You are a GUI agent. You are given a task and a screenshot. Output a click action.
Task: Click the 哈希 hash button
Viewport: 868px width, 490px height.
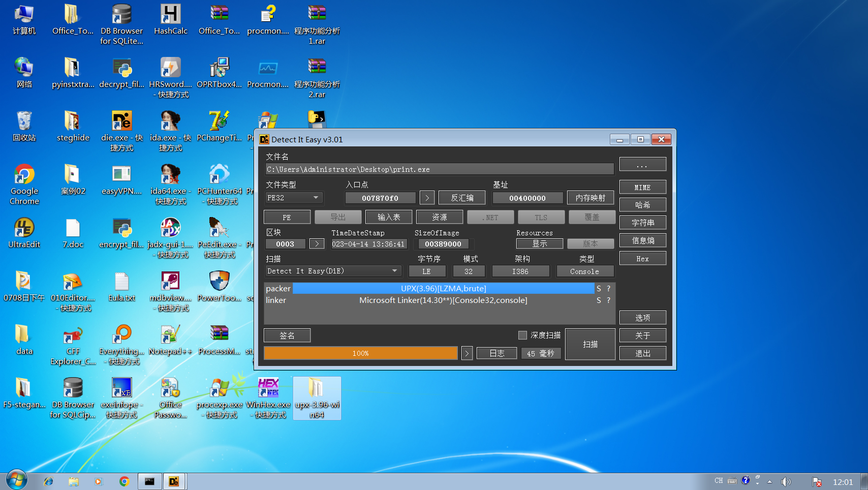pyautogui.click(x=642, y=205)
